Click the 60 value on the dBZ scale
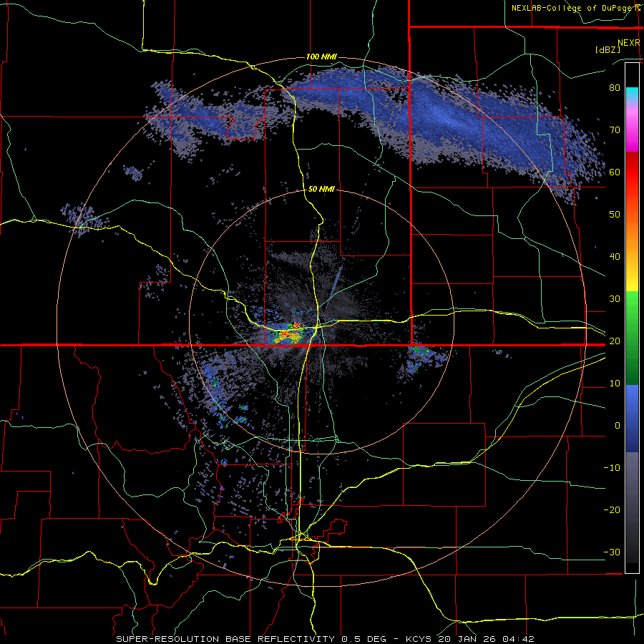Screen dimensions: 644x644 (x=615, y=172)
